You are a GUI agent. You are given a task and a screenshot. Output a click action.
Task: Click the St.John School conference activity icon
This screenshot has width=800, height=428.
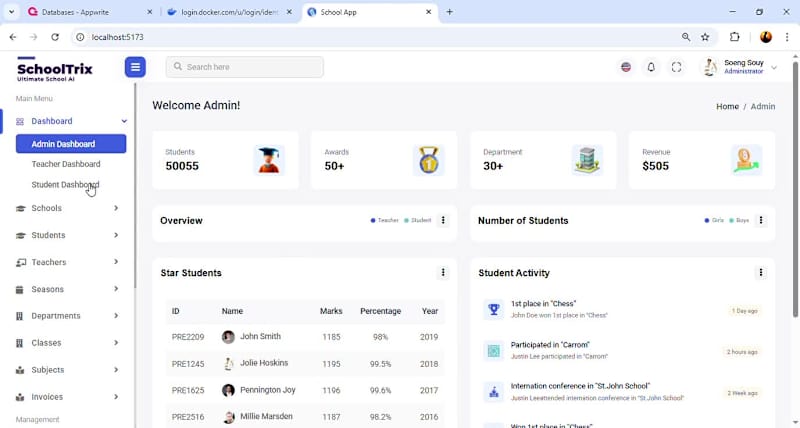pyautogui.click(x=493, y=392)
